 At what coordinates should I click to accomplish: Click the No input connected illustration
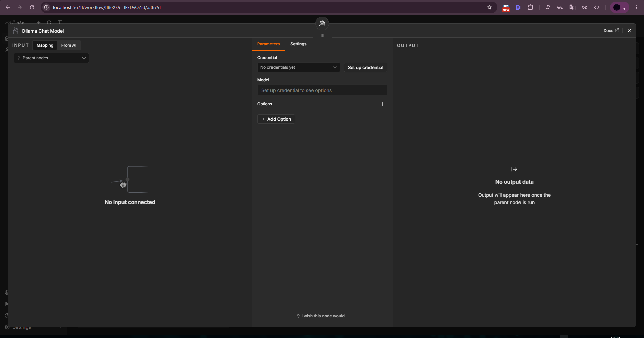click(130, 179)
